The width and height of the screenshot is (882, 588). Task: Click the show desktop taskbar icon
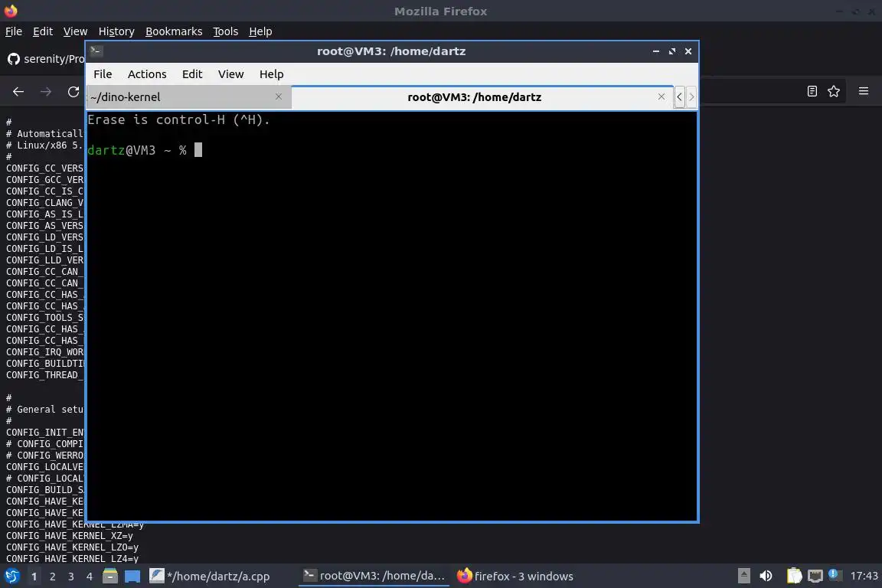click(132, 577)
